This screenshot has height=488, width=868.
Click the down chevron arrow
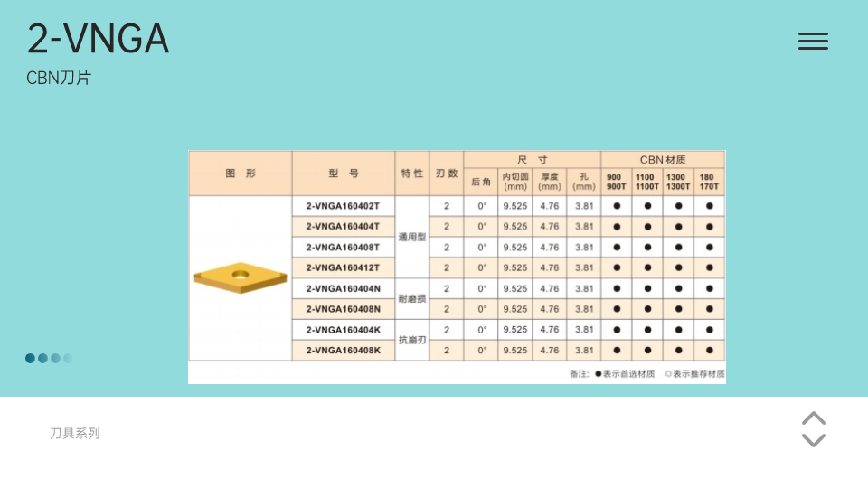point(814,440)
